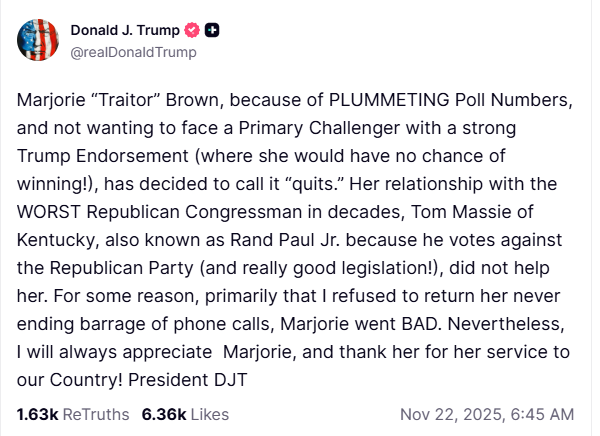Open the @realDonaldTrump handle link
The width and height of the screenshot is (600, 436).
pos(133,52)
